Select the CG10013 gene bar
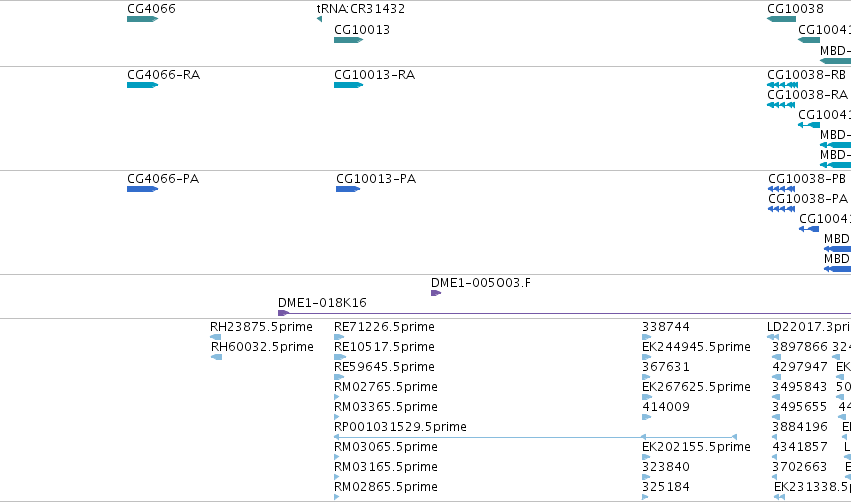The image size is (851, 502). (348, 40)
